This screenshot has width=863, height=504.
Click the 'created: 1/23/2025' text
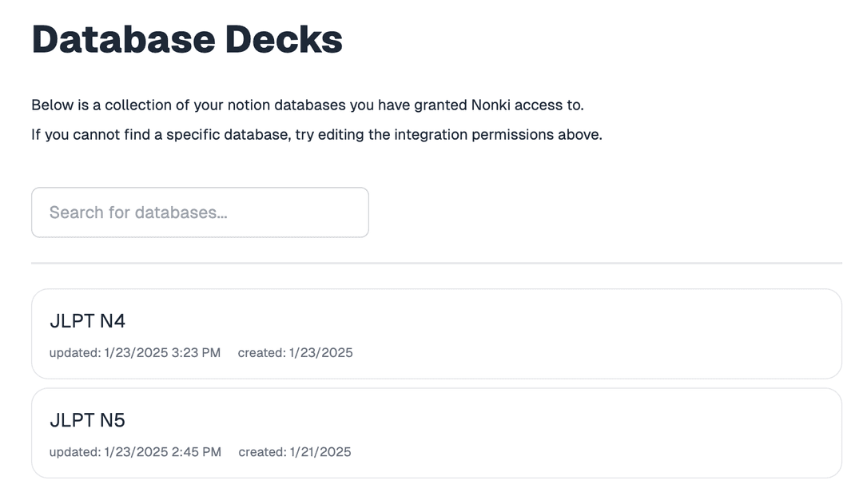(x=295, y=353)
